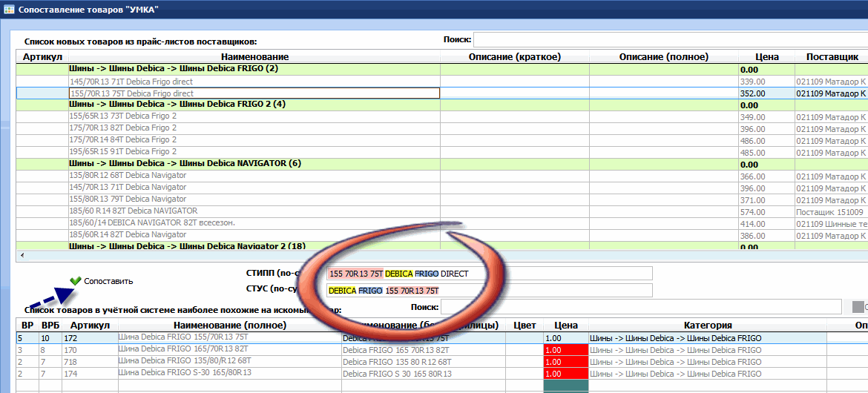Focus the lower Поиск search field
Image resolution: width=868 pixels, height=393 pixels.
642,307
